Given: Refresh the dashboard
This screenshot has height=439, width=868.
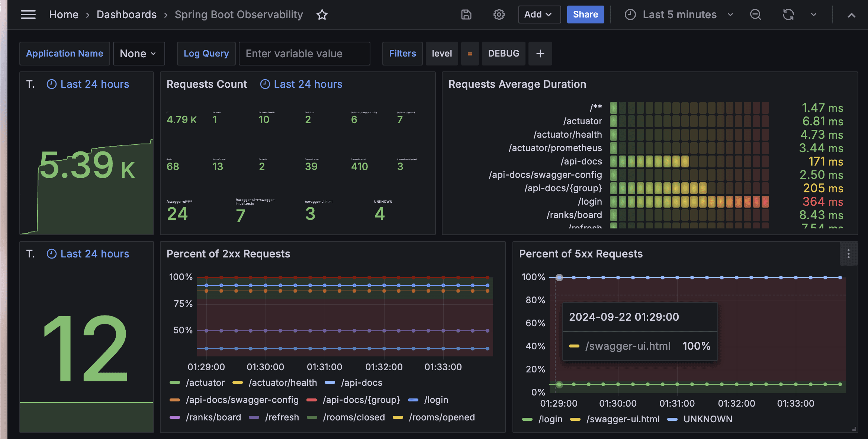Looking at the screenshot, I should tap(788, 15).
